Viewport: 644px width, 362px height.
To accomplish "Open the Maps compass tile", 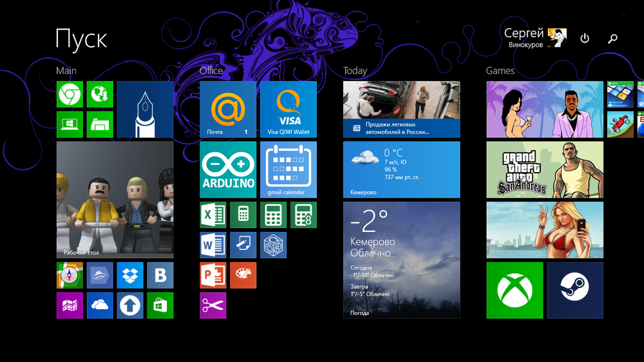I will pyautogui.click(x=70, y=275).
